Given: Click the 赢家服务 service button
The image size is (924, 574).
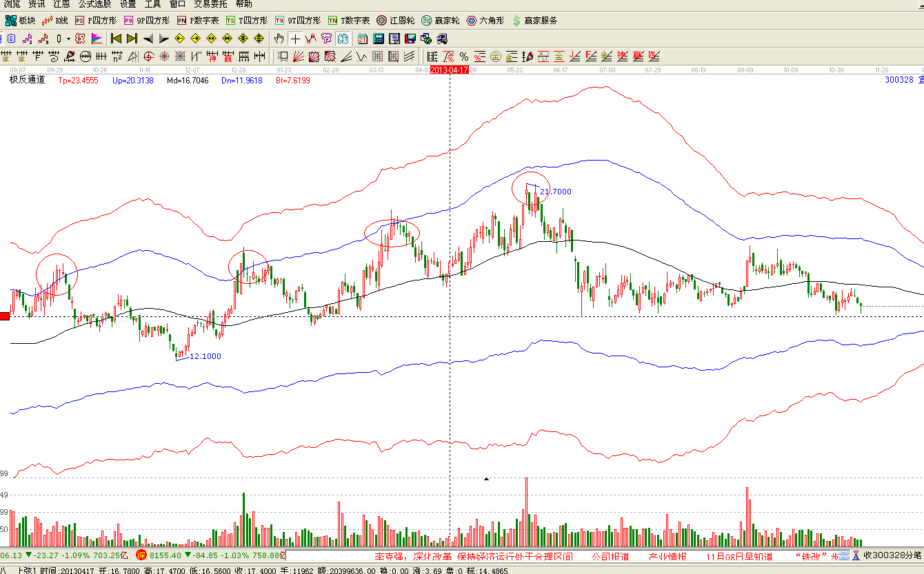Looking at the screenshot, I should [x=534, y=21].
